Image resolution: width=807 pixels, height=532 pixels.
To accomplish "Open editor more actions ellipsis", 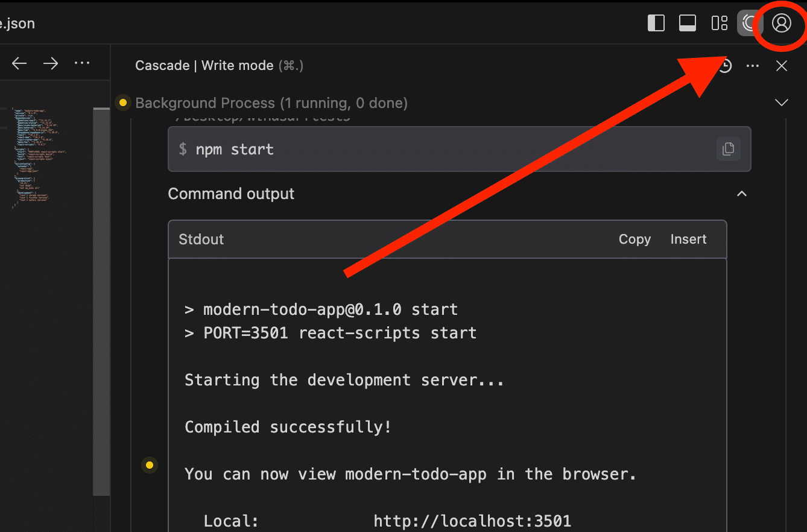I will (82, 63).
